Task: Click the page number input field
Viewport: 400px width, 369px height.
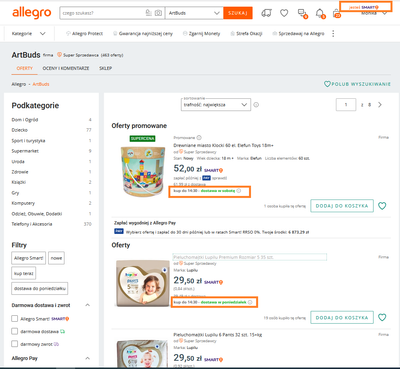Action: [346, 105]
